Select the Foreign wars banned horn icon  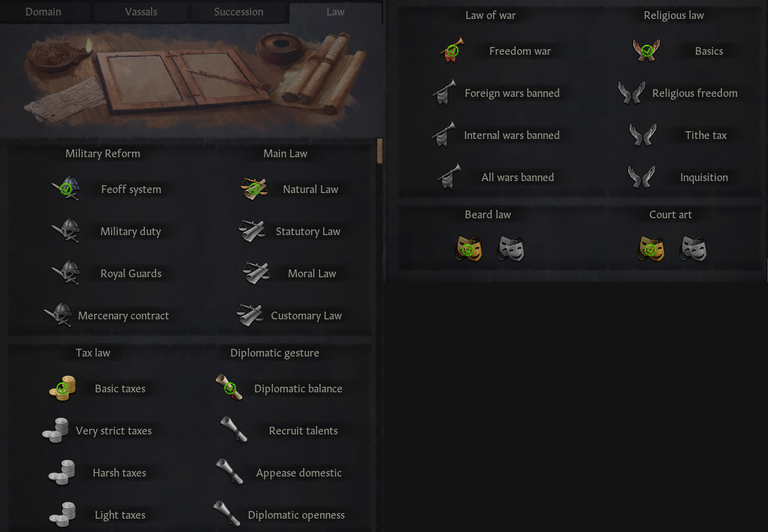click(445, 93)
